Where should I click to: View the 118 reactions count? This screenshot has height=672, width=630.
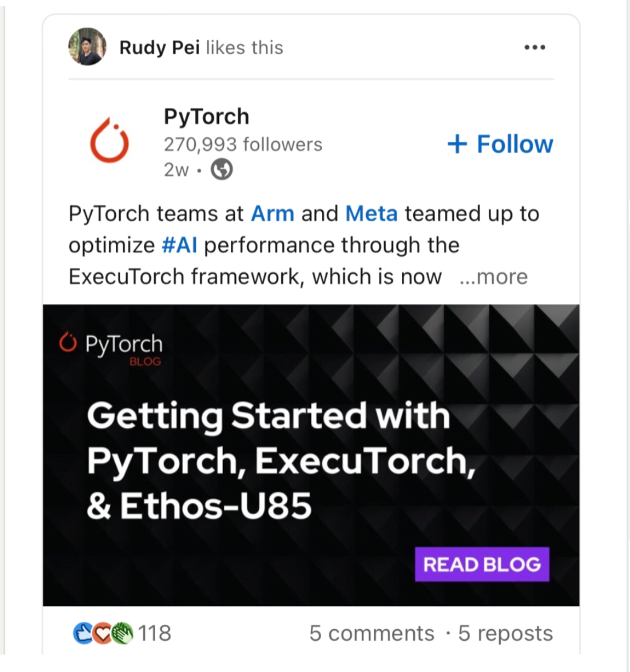tap(155, 633)
